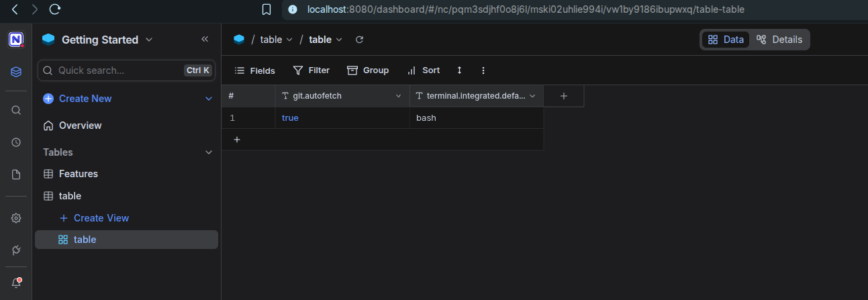The width and height of the screenshot is (868, 300).
Task: Click Create View link
Action: (x=94, y=218)
